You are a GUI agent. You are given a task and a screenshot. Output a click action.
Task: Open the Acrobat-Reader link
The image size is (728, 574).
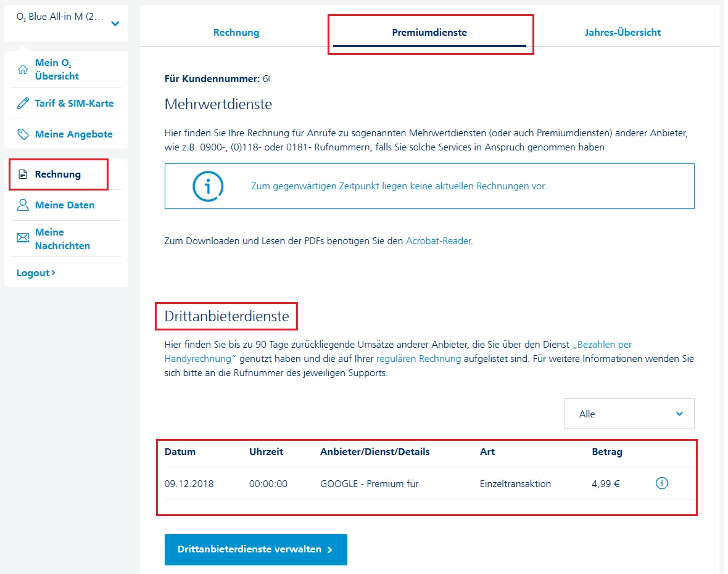[x=439, y=241]
